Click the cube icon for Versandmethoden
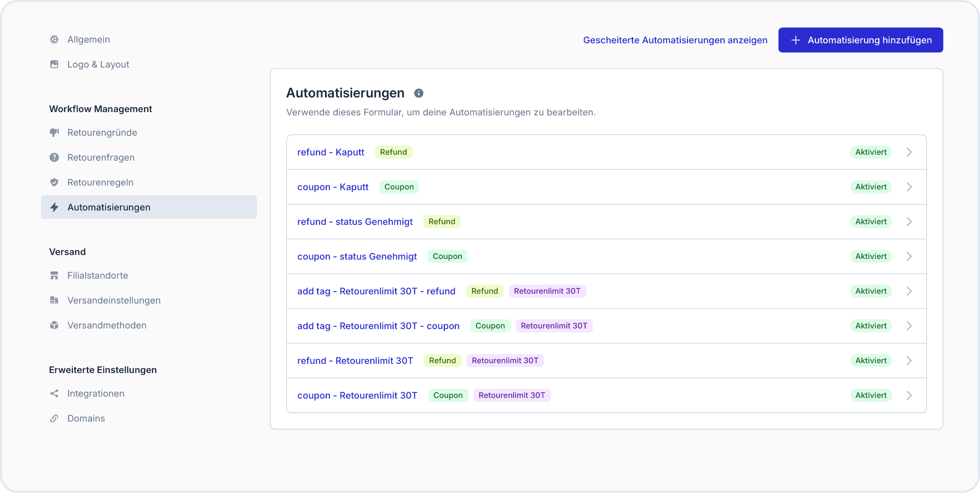980x493 pixels. pos(54,325)
